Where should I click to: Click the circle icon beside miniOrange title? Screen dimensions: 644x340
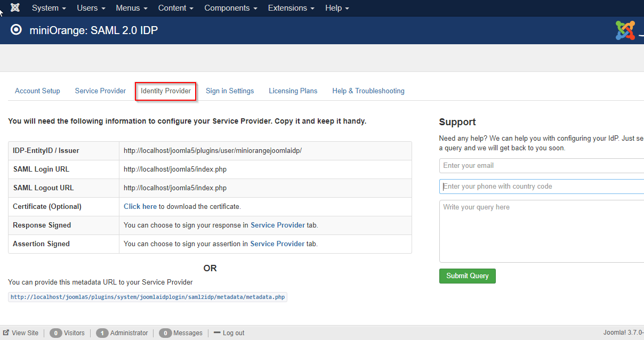(x=17, y=30)
